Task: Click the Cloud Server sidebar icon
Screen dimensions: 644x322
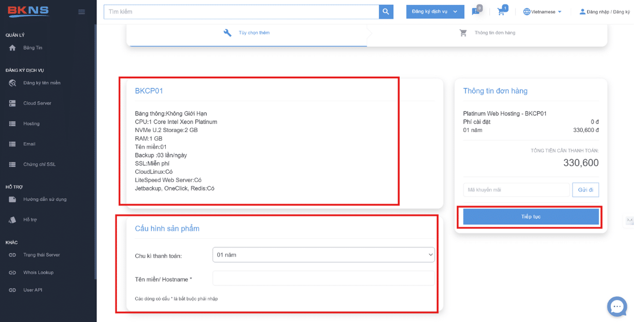Action: click(x=13, y=103)
